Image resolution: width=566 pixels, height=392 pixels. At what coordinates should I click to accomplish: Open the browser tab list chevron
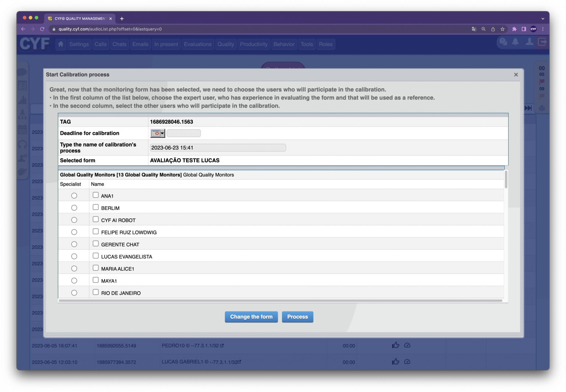click(x=542, y=19)
